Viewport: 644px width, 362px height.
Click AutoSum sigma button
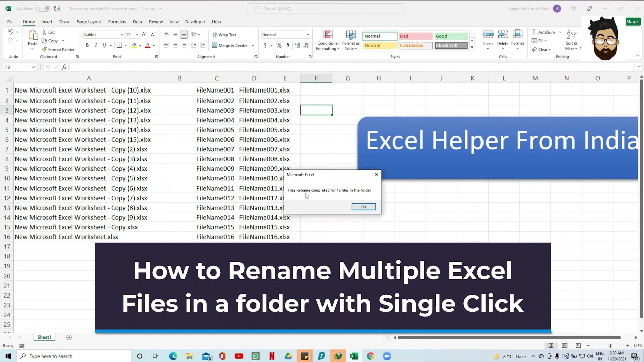click(544, 32)
